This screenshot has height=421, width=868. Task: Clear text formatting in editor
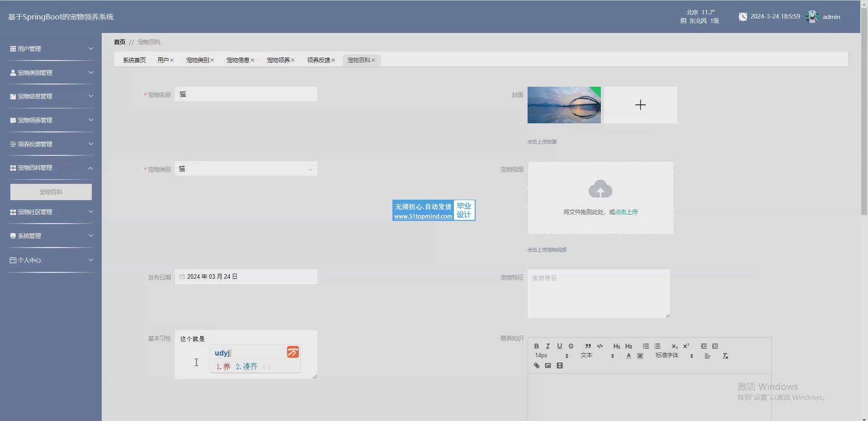click(725, 356)
